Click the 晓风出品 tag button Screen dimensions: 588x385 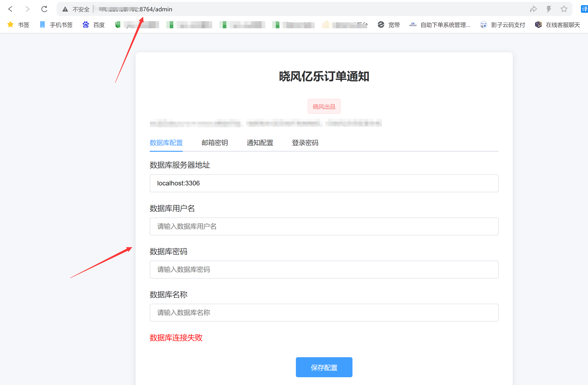point(324,106)
